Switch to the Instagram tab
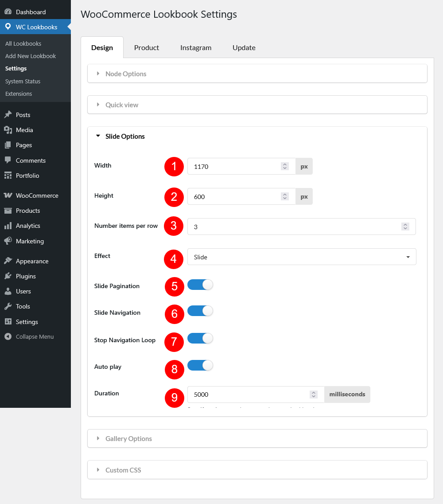This screenshot has height=504, width=443. [196, 47]
